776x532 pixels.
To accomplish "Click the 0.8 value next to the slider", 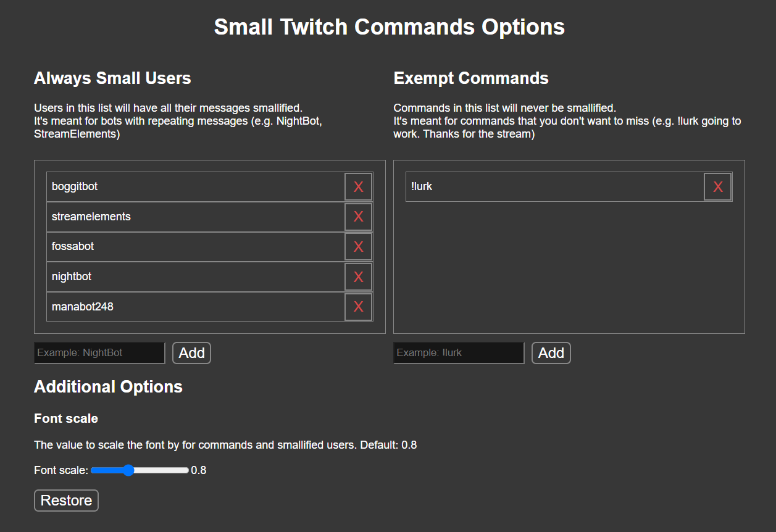I will [199, 470].
